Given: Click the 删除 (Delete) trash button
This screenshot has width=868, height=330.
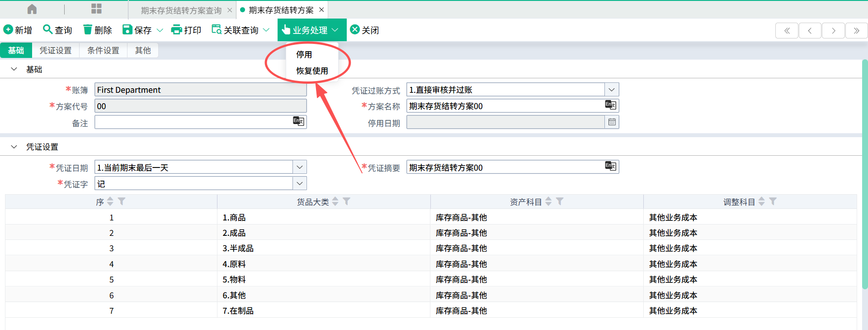Looking at the screenshot, I should point(97,30).
